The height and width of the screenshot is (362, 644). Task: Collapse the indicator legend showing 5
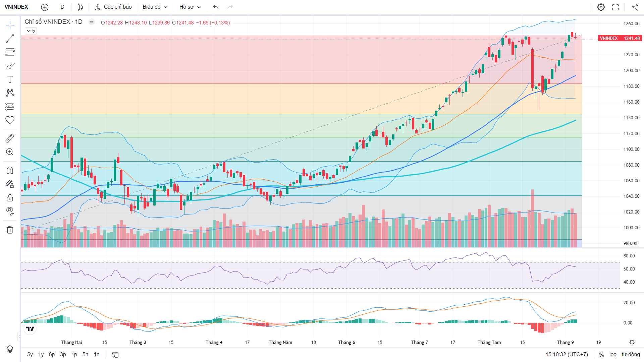[31, 31]
